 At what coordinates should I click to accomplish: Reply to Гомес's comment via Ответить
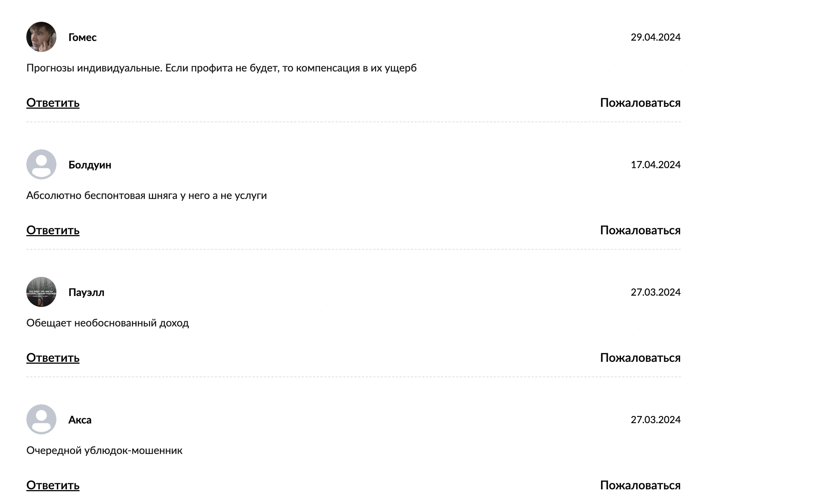[x=53, y=103]
